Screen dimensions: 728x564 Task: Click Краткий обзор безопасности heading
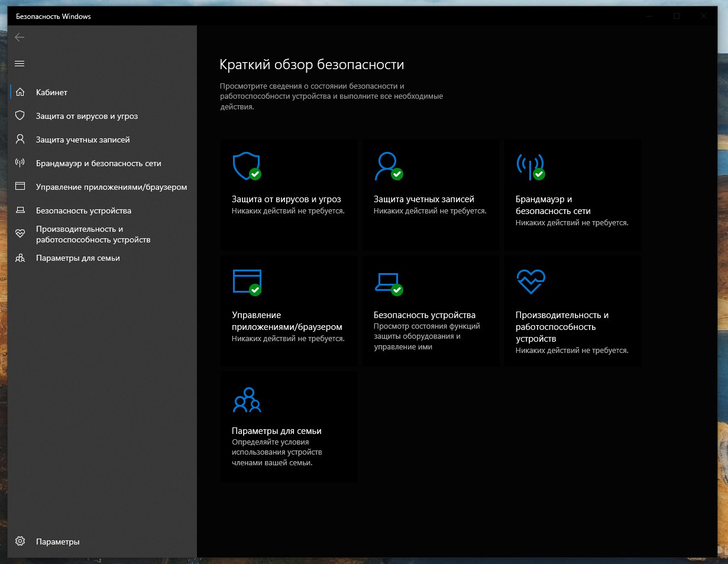click(312, 64)
